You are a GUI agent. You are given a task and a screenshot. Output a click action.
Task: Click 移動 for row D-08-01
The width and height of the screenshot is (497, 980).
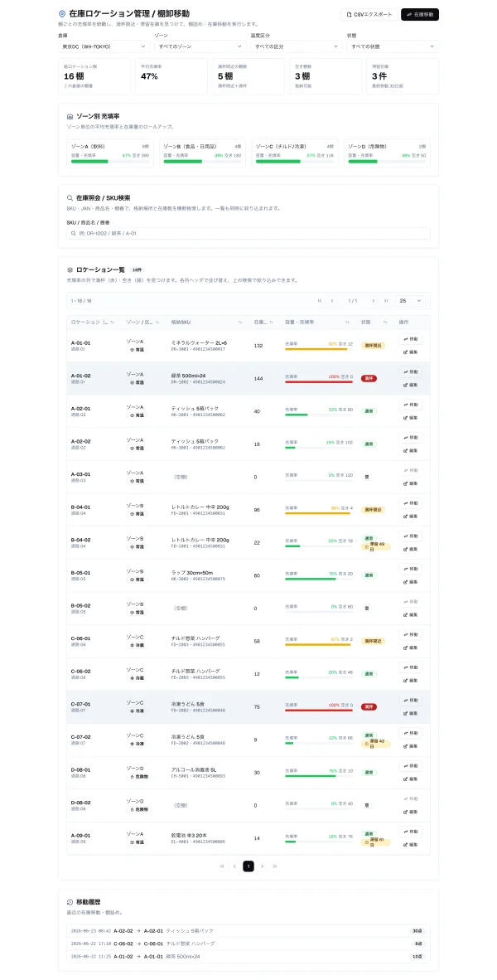(411, 765)
